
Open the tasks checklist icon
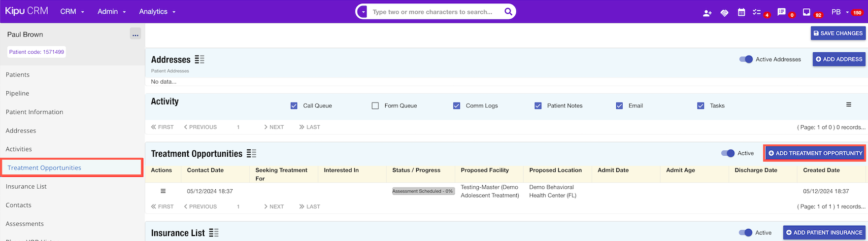(x=757, y=12)
